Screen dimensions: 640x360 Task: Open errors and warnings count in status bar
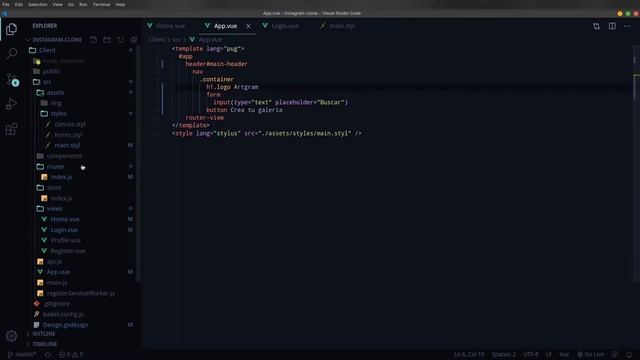pos(71,355)
